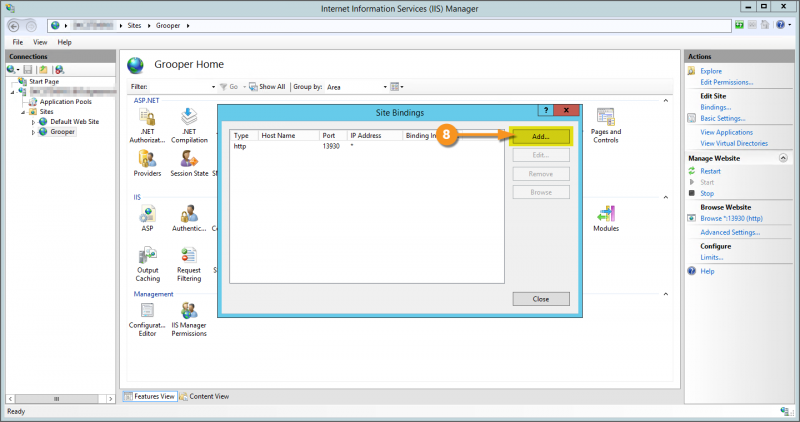
Task: Collapse the ASP.NET section chevron
Action: (665, 101)
